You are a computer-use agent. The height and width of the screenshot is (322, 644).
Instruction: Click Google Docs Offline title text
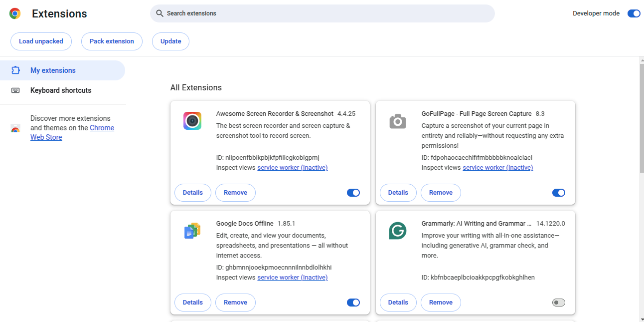click(x=245, y=224)
